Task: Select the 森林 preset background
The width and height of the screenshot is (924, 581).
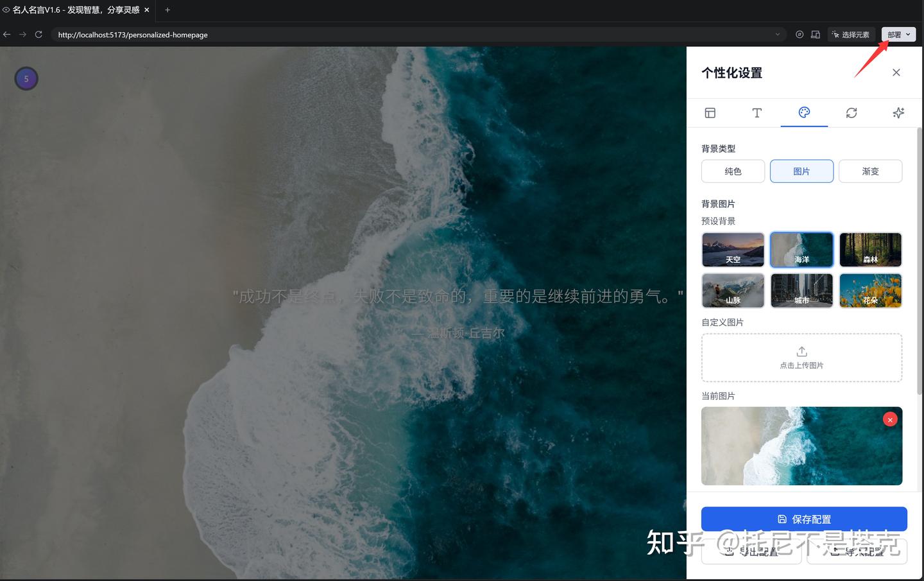Action: [870, 250]
